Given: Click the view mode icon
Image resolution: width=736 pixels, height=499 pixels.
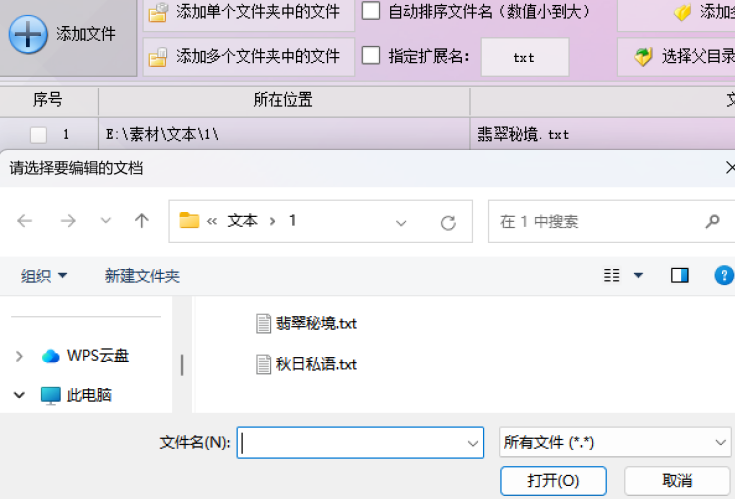Looking at the screenshot, I should tap(612, 276).
